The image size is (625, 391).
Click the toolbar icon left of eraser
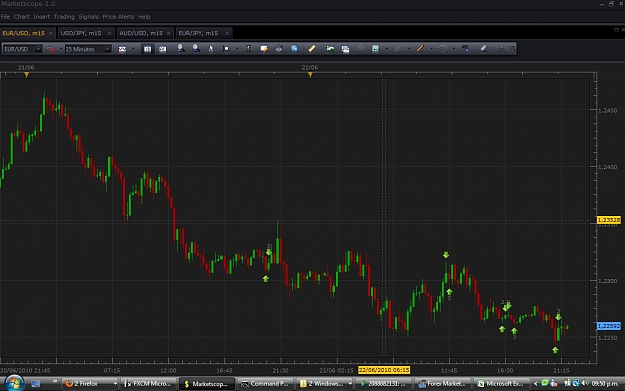(x=465, y=49)
